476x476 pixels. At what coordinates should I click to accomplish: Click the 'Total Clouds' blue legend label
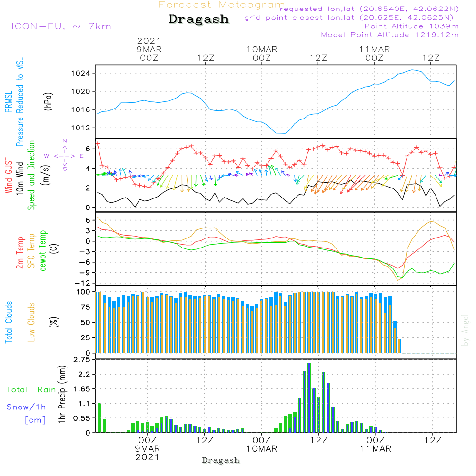[x=9, y=322]
